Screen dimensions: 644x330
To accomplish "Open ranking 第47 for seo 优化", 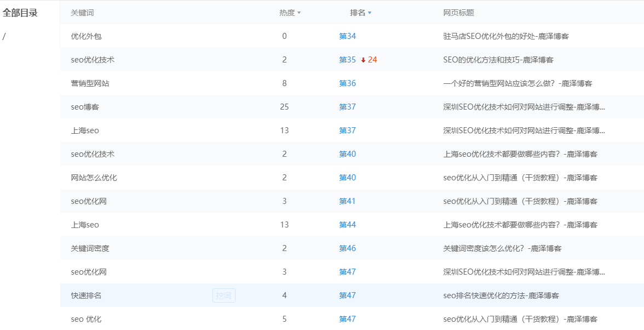I will pos(347,319).
